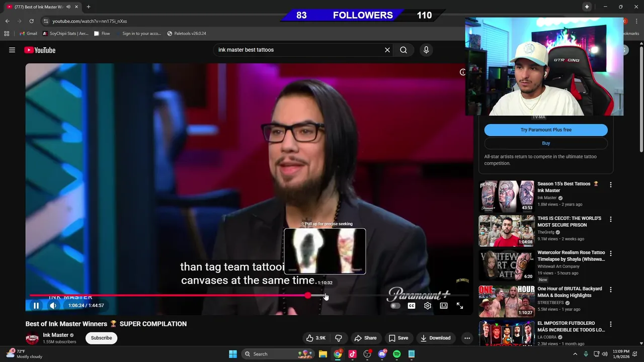Seek to 1:10:32 on the timeline

click(326, 296)
